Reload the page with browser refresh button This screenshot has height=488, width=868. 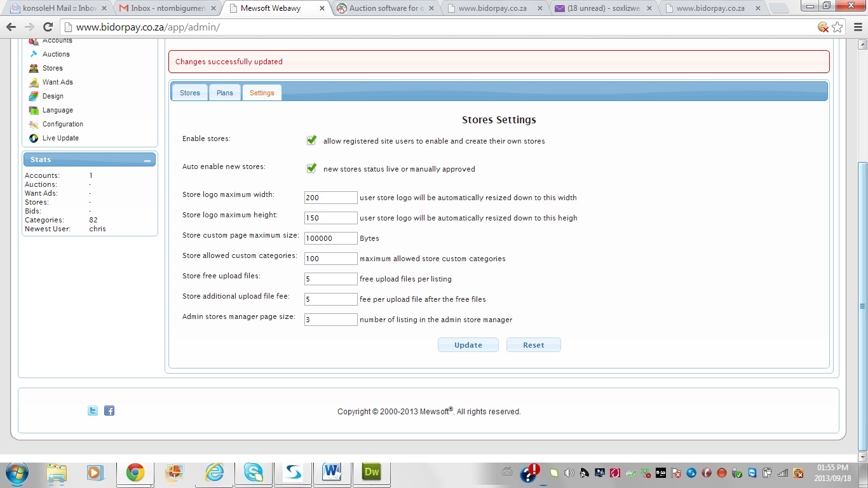(x=48, y=27)
